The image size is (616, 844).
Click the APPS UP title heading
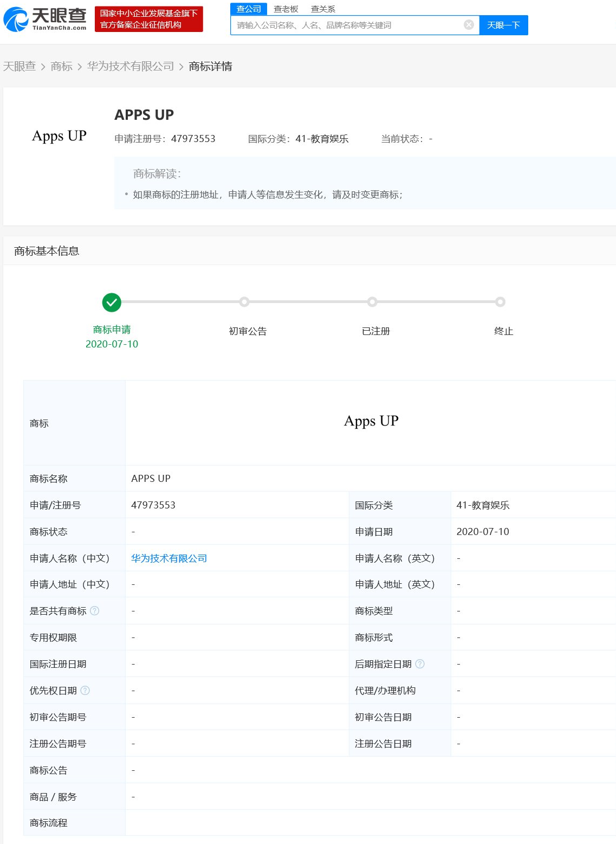click(x=144, y=115)
